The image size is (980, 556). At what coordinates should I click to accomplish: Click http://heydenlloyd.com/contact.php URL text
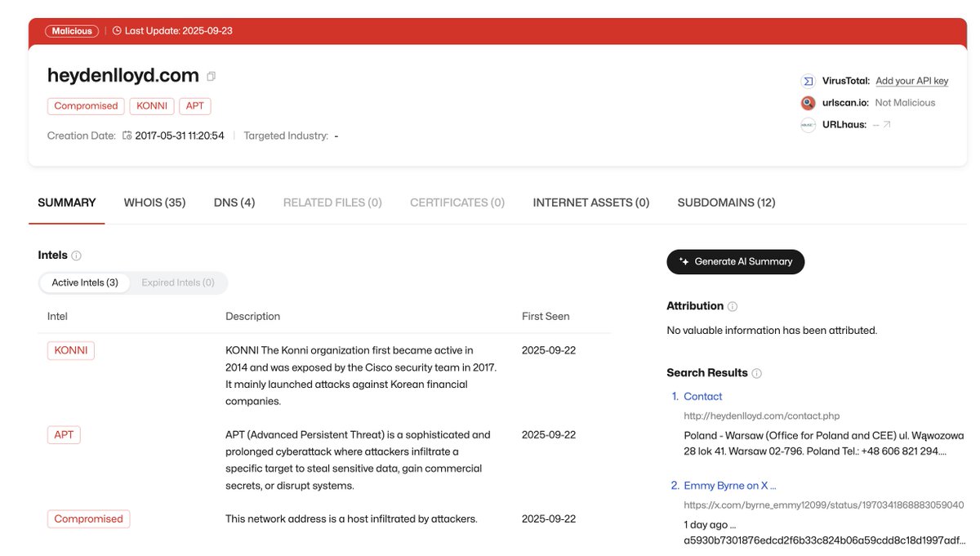click(762, 416)
